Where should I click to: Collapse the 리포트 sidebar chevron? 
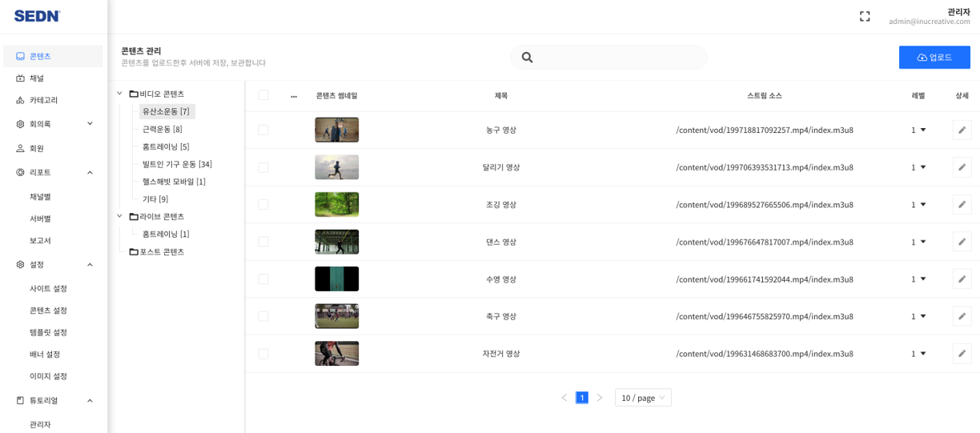tap(90, 172)
